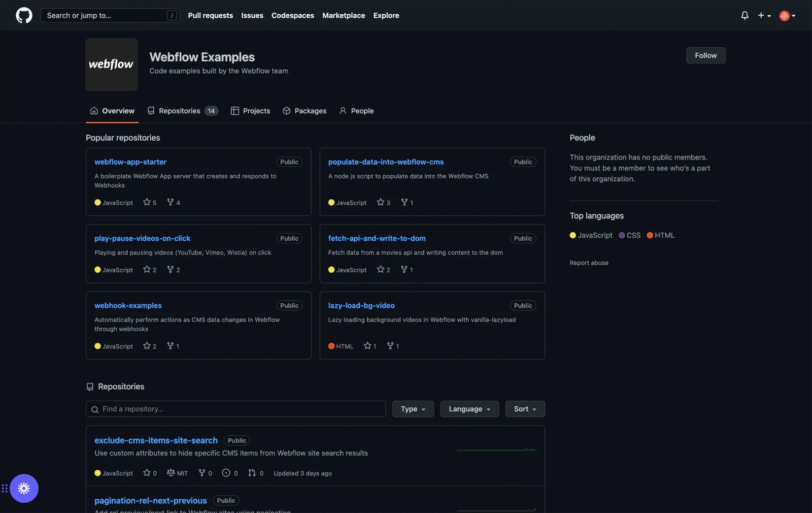
Task: Open the user avatar menu
Action: pos(787,16)
